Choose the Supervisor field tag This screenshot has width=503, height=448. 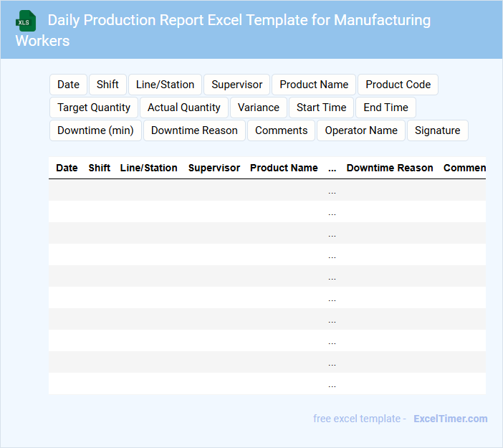click(236, 85)
